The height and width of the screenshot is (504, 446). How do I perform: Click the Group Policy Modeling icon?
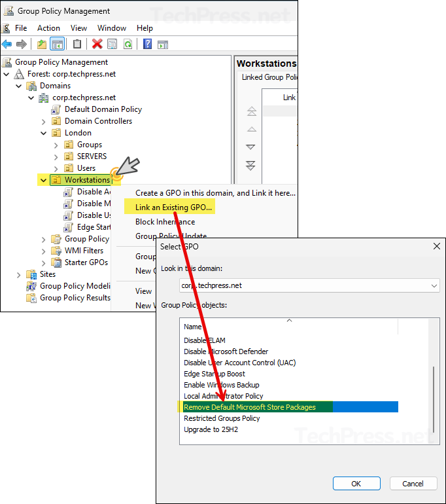(31, 286)
